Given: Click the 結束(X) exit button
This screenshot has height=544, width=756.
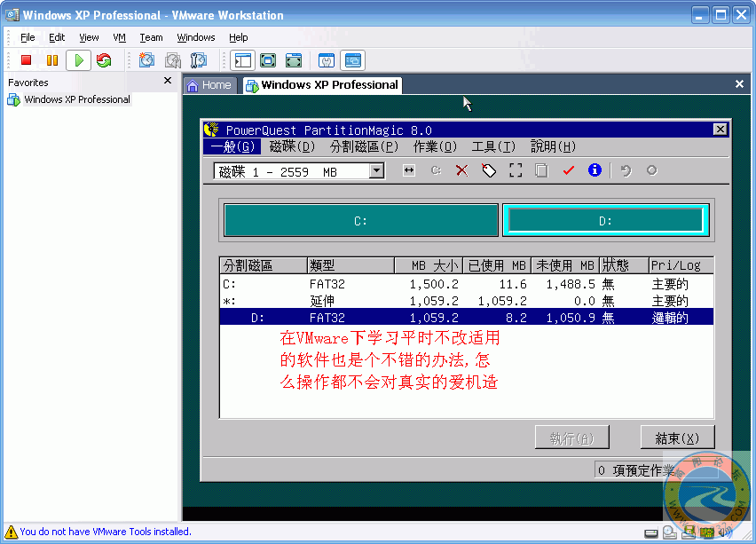Looking at the screenshot, I should point(677,438).
